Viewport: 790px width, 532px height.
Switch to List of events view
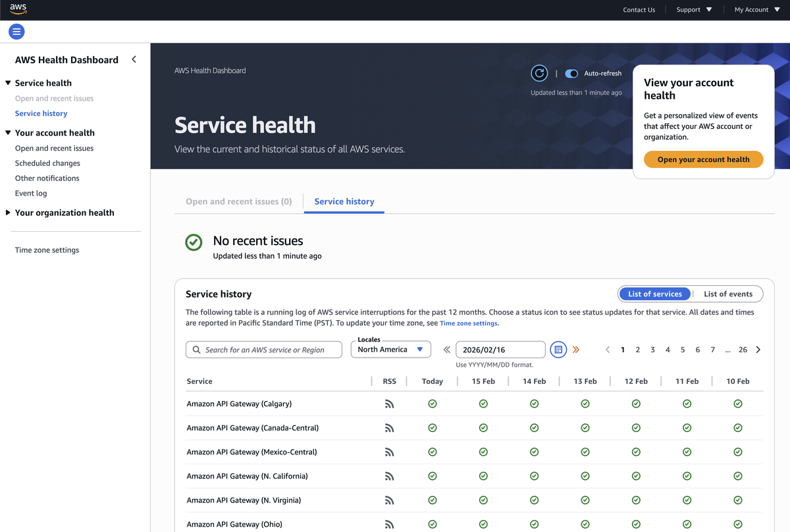point(727,294)
